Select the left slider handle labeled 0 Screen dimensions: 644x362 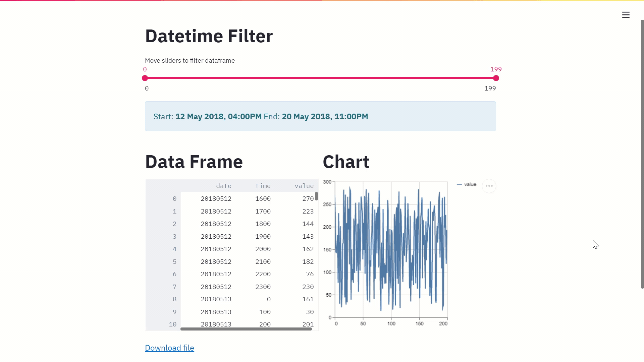(145, 78)
